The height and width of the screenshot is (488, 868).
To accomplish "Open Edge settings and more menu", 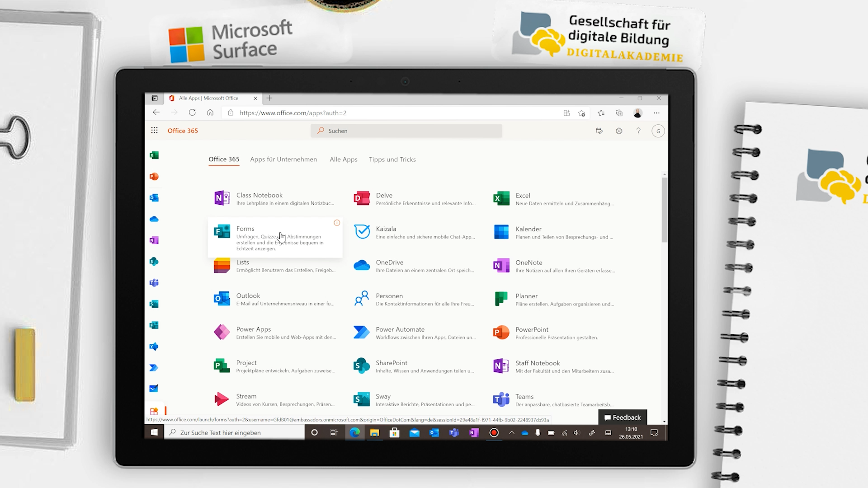I will point(656,113).
